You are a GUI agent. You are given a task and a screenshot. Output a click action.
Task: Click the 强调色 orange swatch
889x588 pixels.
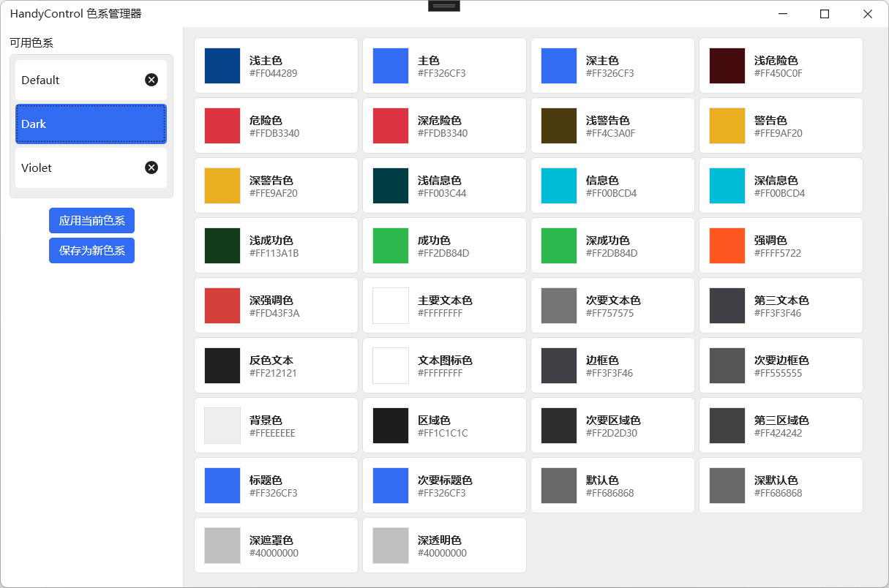[727, 245]
